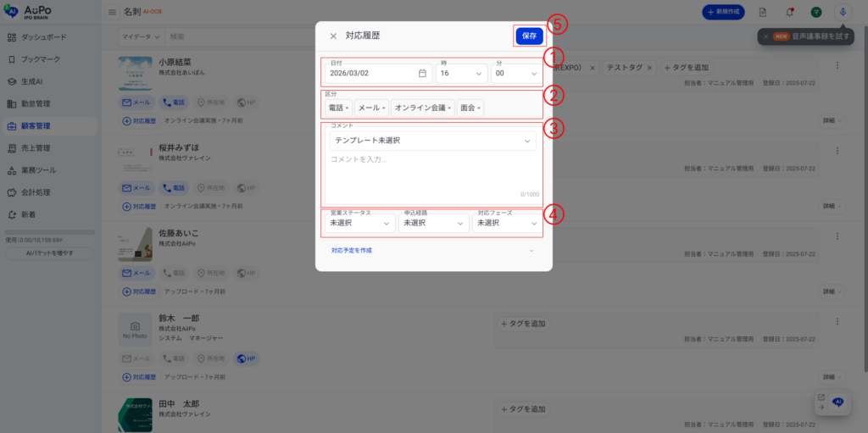The image size is (868, 433).
Task: Click the hamburger menu icon beside 名刺
Action: click(x=113, y=12)
